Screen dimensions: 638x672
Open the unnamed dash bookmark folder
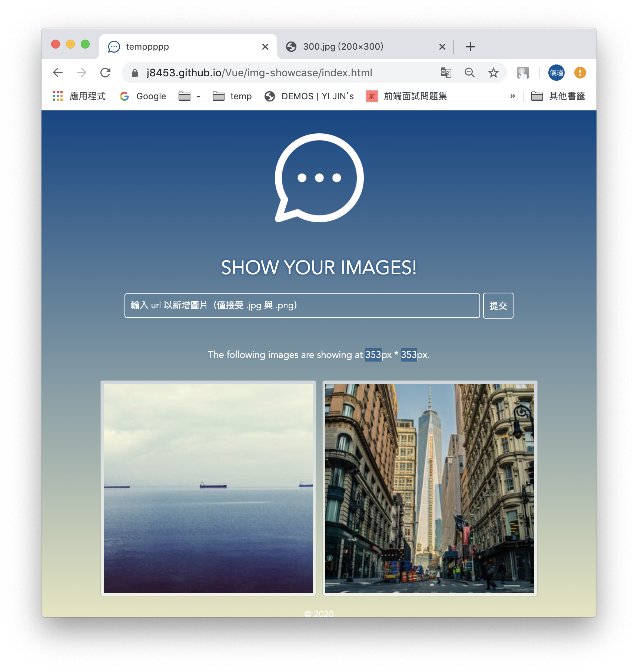tap(189, 96)
